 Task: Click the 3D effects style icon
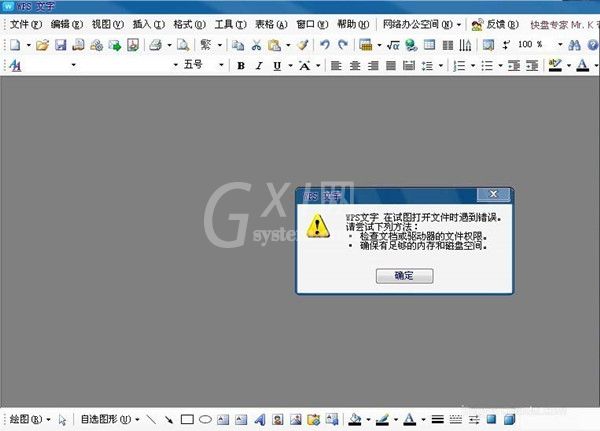tap(509, 420)
